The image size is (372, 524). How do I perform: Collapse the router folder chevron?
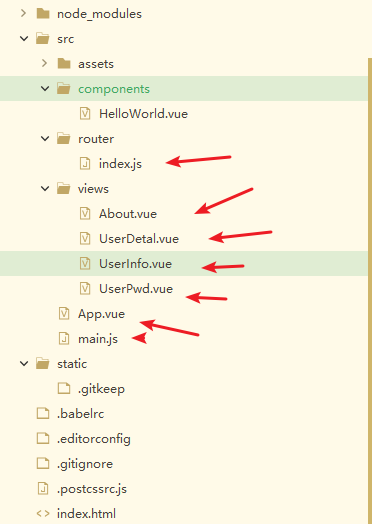pos(45,138)
